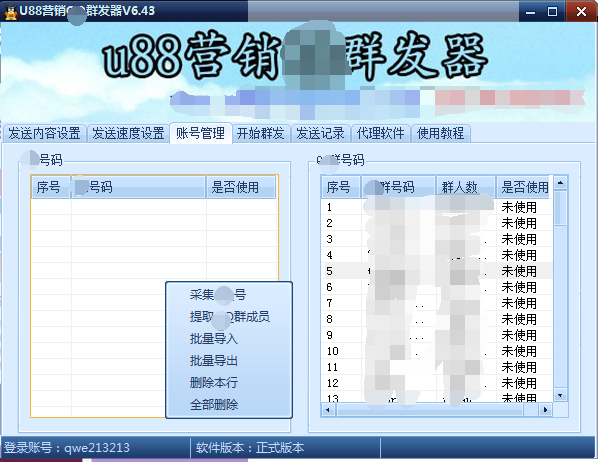Click the 未使用 status in row 6
The width and height of the screenshot is (601, 462).
point(519,287)
